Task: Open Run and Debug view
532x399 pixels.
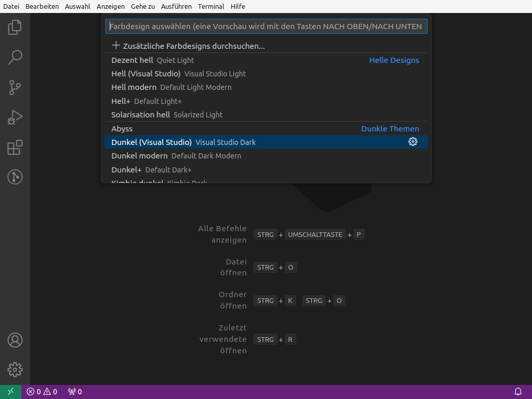Action: click(15, 117)
